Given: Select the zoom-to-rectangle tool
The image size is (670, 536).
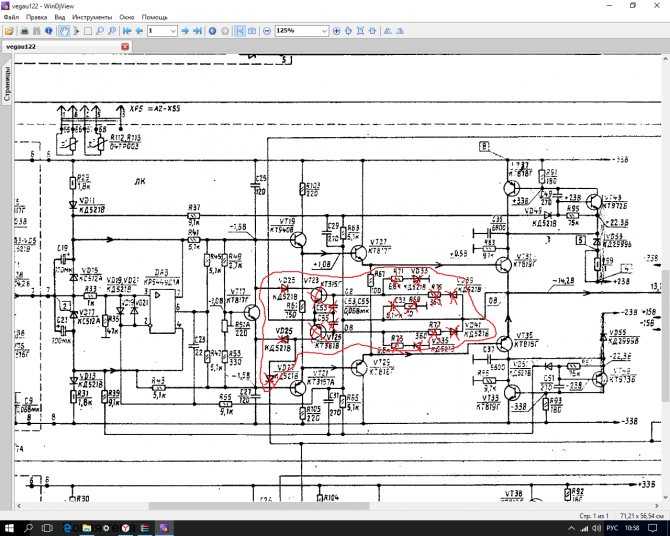Looking at the screenshot, I should [112, 31].
